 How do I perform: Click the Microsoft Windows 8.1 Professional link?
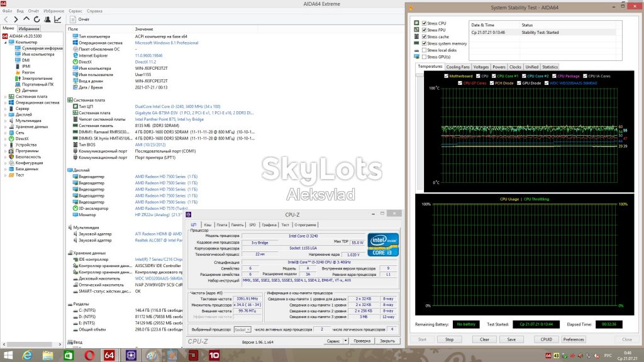click(166, 43)
